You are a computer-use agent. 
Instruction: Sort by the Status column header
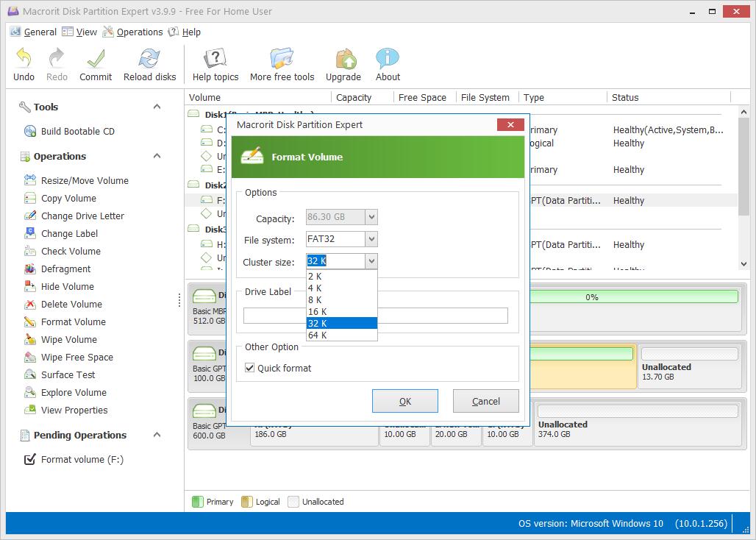(x=668, y=97)
